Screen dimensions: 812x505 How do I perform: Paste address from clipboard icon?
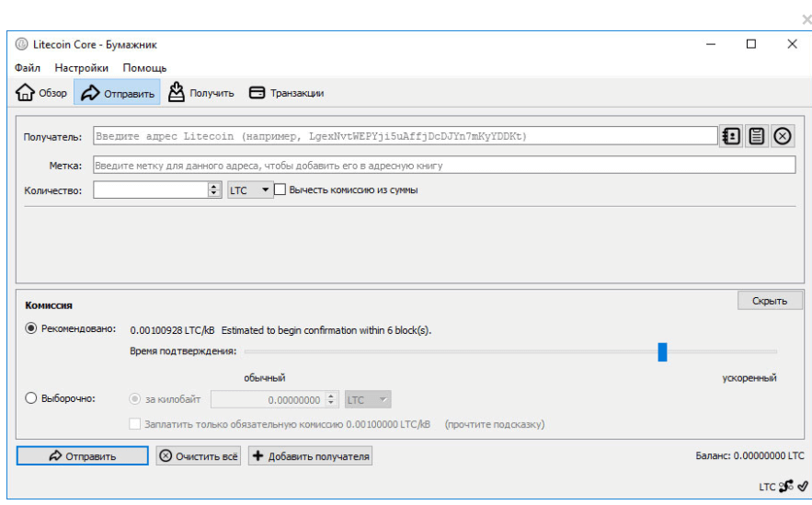coord(757,136)
